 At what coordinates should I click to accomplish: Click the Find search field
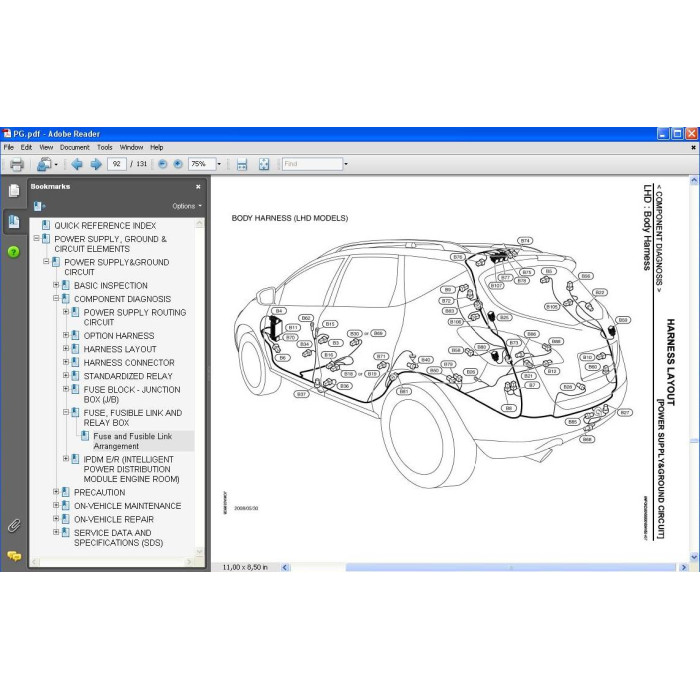coord(312,164)
